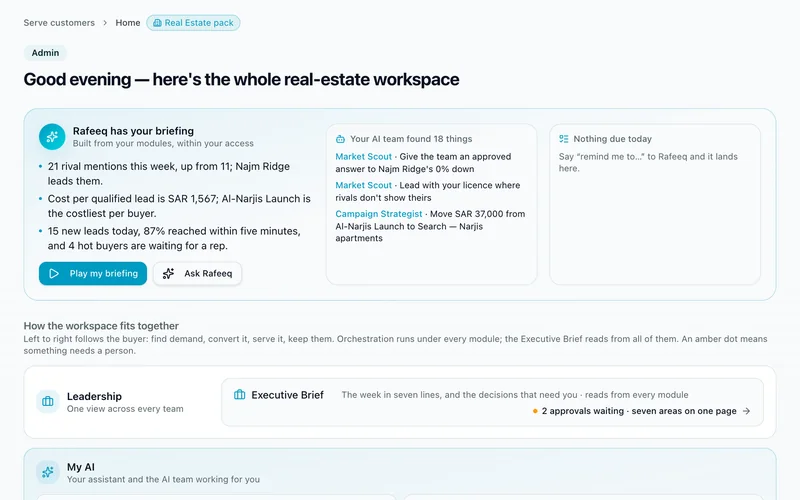Click the Rafeeq sparkle avatar icon

coord(52,137)
